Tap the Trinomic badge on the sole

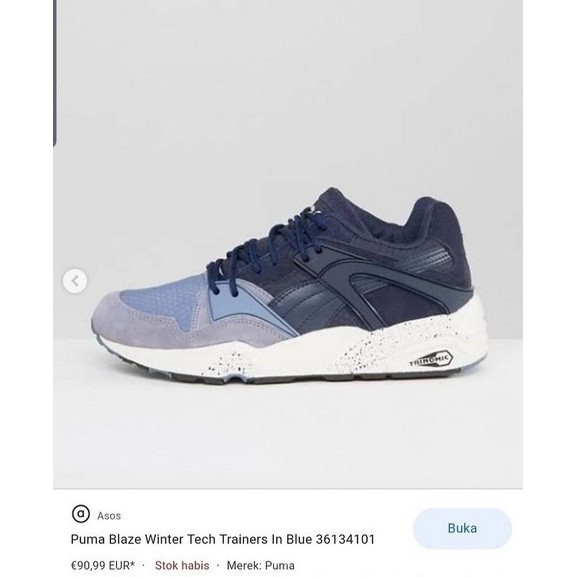431,359
